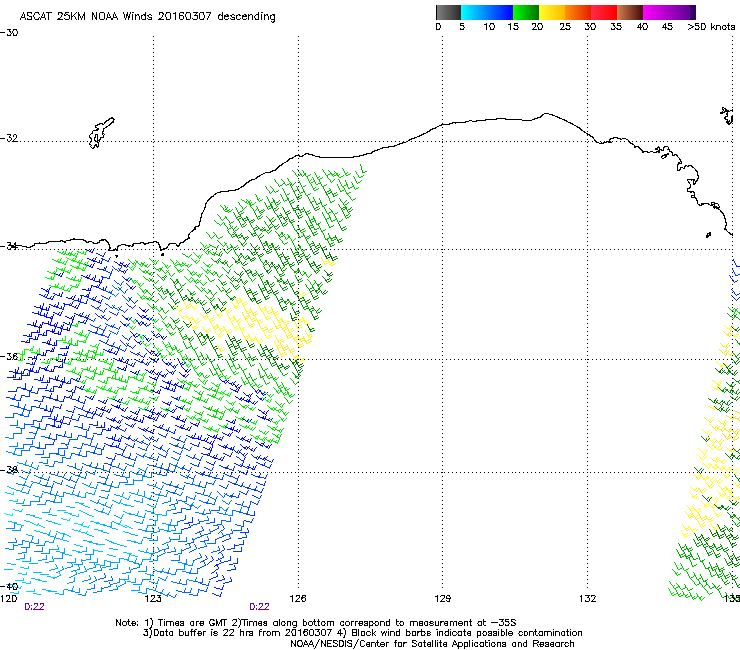Click the legend scale label '45'
The height and width of the screenshot is (650, 740).
point(667,27)
